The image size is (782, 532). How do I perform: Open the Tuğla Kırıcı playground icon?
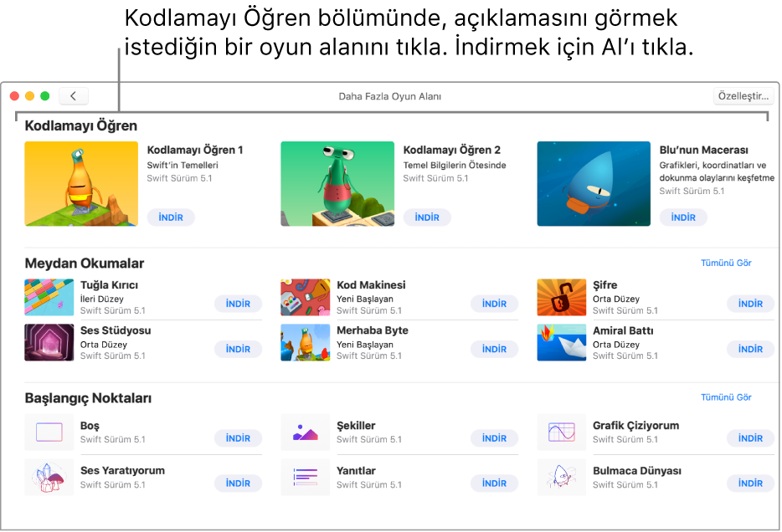[49, 297]
